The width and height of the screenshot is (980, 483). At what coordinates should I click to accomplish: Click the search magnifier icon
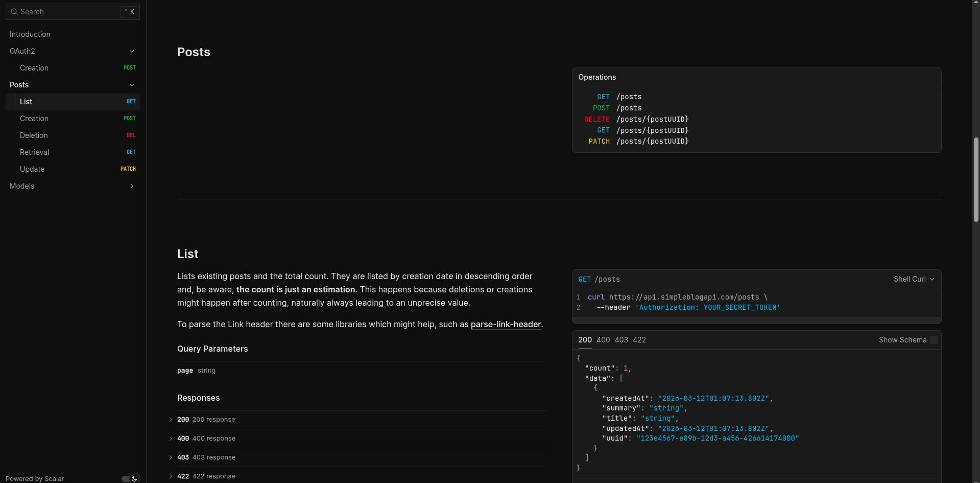click(14, 11)
